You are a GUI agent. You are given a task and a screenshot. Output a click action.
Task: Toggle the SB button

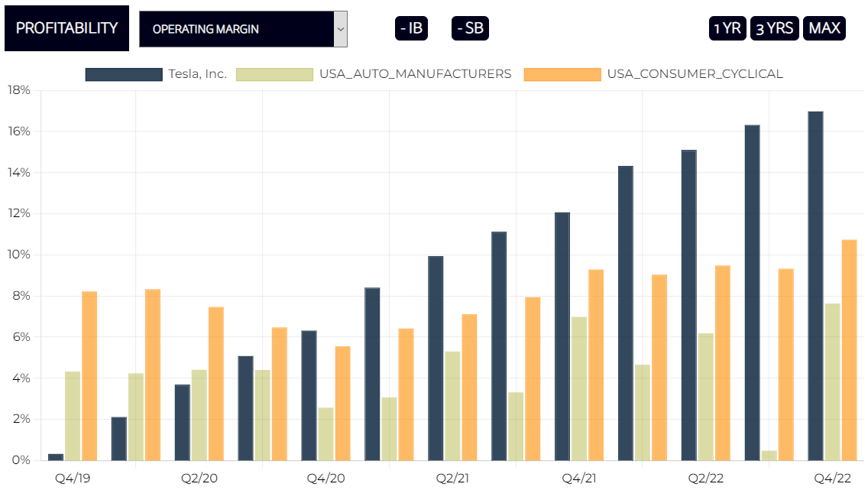point(470,28)
